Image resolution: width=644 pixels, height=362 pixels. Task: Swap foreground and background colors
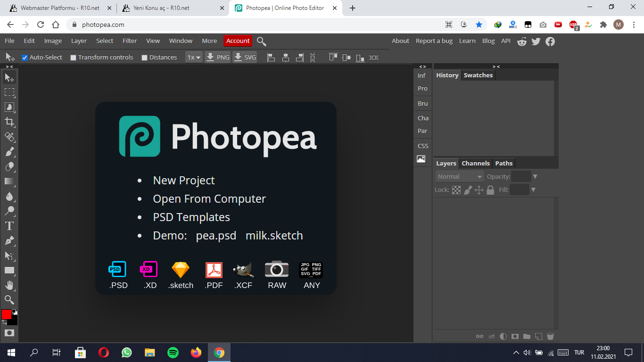click(x=4, y=322)
